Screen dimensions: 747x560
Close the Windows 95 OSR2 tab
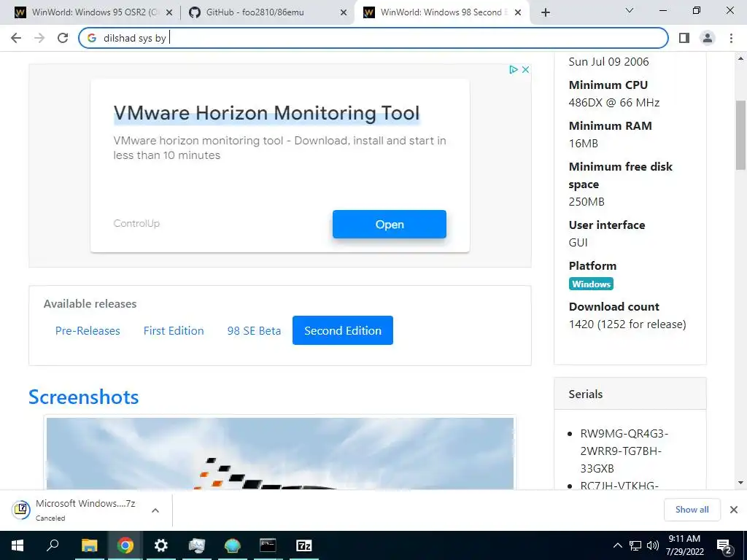click(x=169, y=13)
